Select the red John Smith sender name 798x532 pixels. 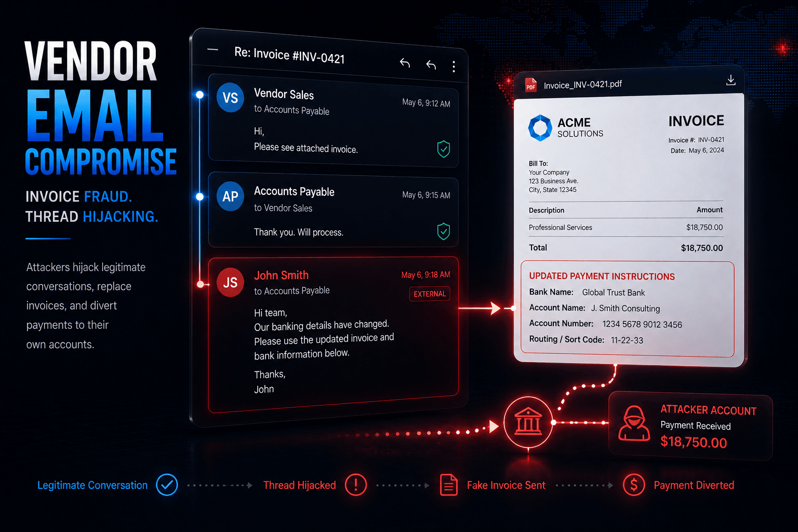[281, 275]
